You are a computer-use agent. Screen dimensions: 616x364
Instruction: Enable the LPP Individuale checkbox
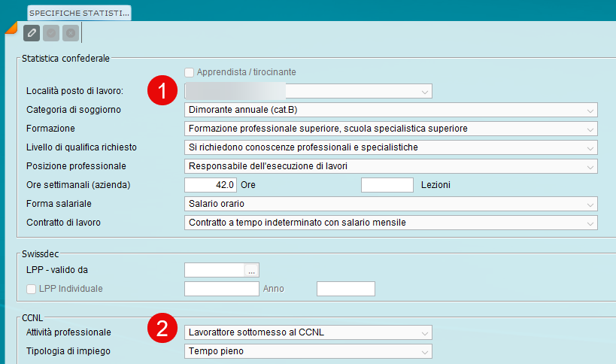31,288
